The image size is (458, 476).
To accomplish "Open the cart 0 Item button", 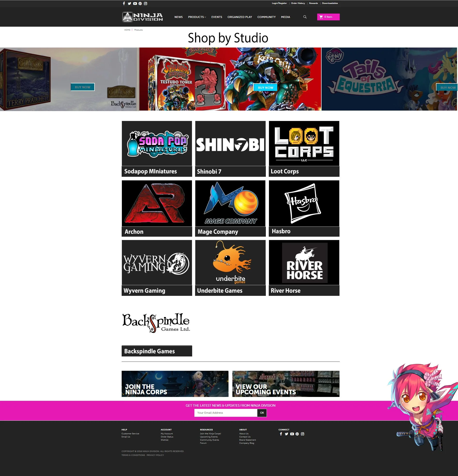I will click(328, 17).
